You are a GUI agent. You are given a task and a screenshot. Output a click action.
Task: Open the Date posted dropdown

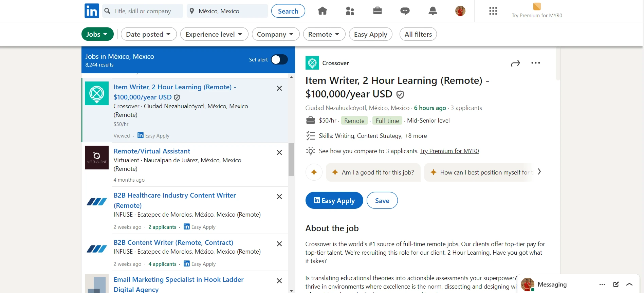[x=149, y=34]
